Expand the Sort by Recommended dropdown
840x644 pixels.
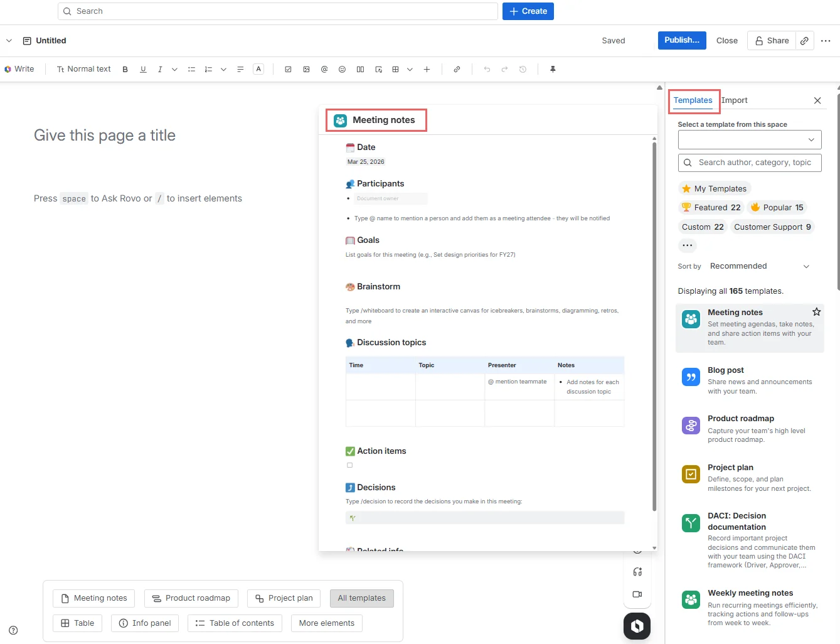pos(759,266)
